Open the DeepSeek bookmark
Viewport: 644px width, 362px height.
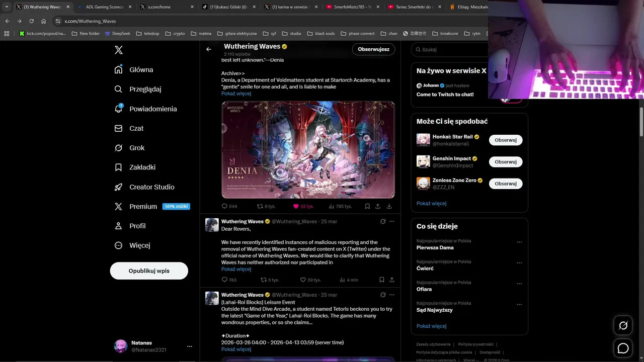coord(118,33)
